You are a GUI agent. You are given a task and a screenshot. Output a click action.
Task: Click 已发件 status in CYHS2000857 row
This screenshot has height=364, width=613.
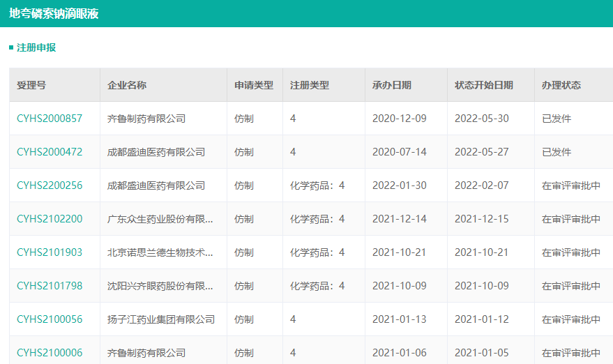(x=557, y=119)
